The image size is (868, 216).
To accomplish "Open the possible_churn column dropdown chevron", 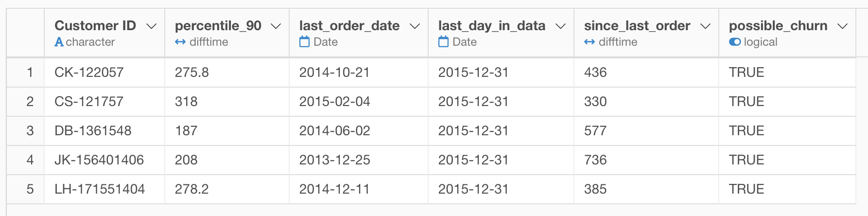I will (843, 26).
